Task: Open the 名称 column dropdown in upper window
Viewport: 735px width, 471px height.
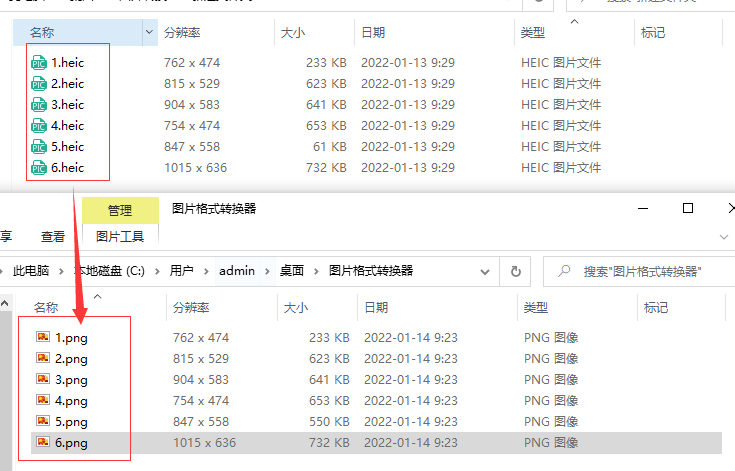Action: pyautogui.click(x=150, y=32)
